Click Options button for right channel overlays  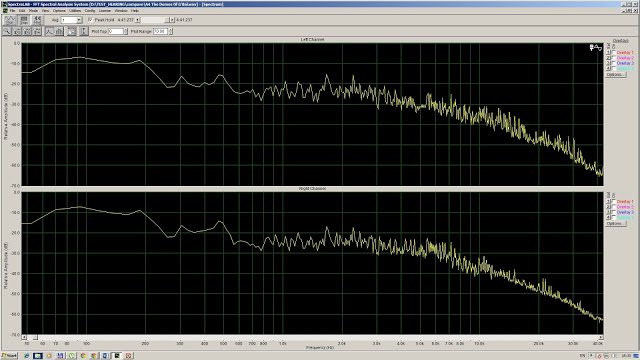point(616,224)
